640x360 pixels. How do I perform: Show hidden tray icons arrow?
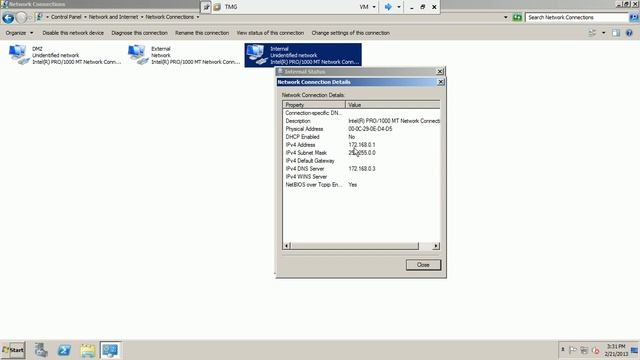coord(562,350)
